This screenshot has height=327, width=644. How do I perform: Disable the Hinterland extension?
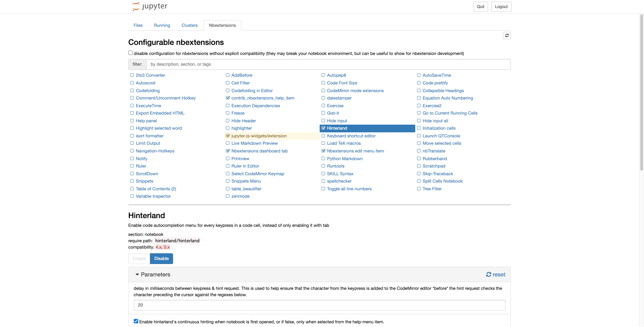point(161,258)
